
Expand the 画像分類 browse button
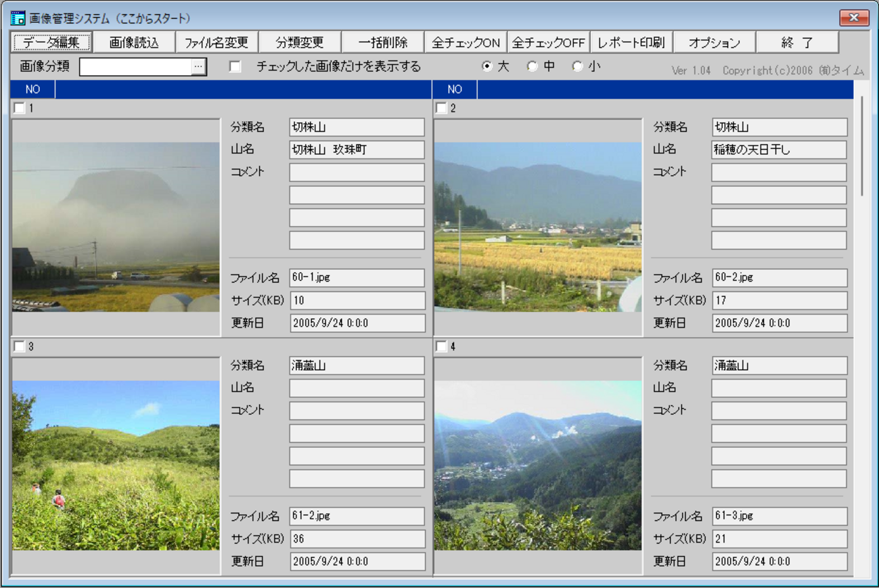[x=198, y=66]
